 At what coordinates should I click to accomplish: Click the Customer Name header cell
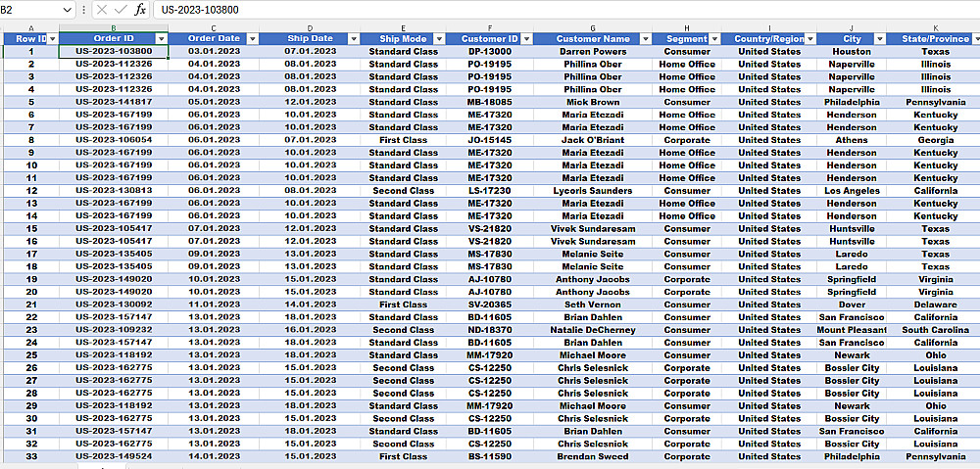tap(593, 39)
